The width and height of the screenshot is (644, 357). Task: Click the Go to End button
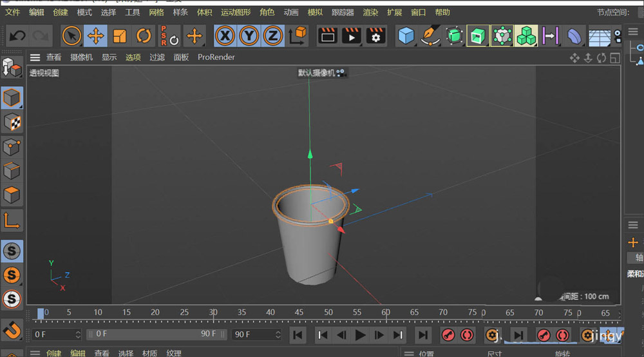coord(422,334)
